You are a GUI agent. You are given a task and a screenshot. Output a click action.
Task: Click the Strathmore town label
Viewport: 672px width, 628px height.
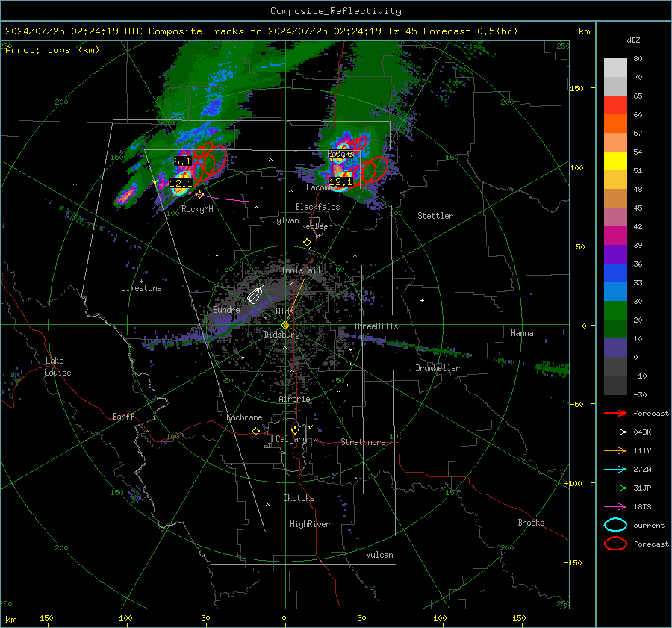coord(363,442)
